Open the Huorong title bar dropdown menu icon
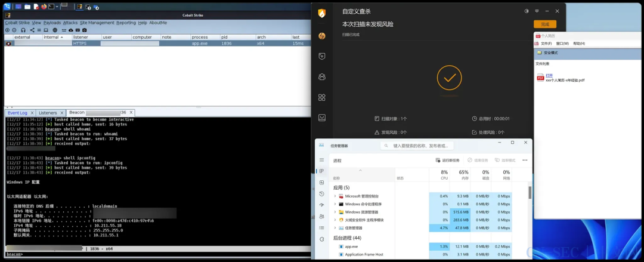The height and width of the screenshot is (262, 644). click(x=537, y=11)
